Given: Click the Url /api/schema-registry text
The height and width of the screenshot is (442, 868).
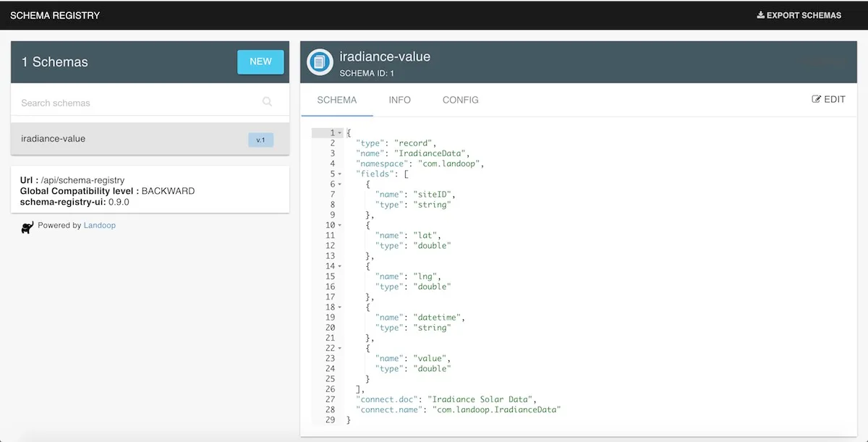Looking at the screenshot, I should [x=72, y=180].
